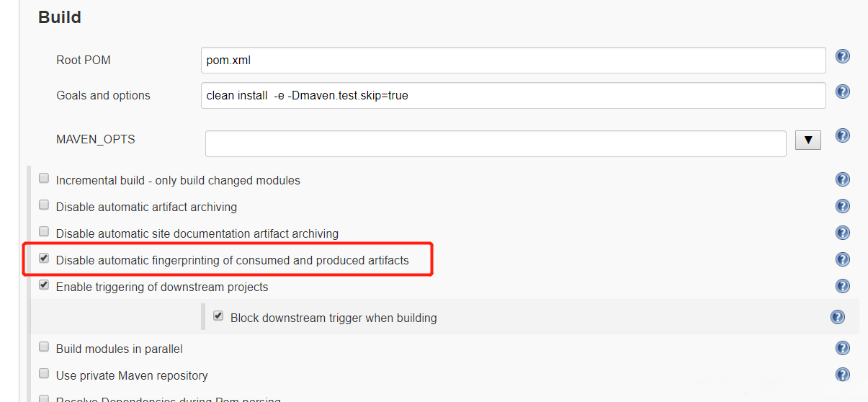The height and width of the screenshot is (402, 868).
Task: View help for Incremental build option
Action: [x=842, y=179]
